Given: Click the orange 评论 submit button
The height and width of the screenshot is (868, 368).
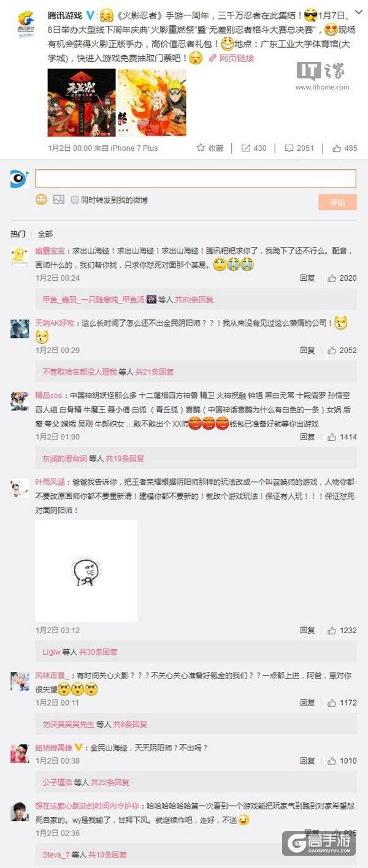Looking at the screenshot, I should click(x=337, y=202).
